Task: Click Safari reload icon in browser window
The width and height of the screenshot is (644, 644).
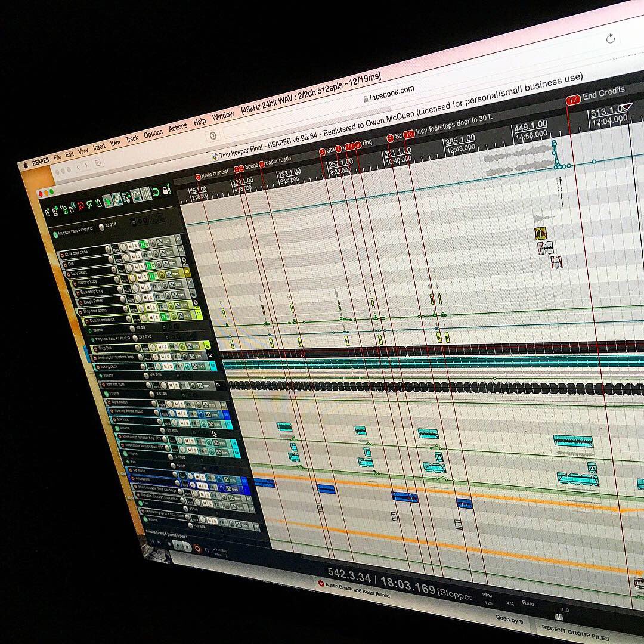Action: [x=611, y=39]
